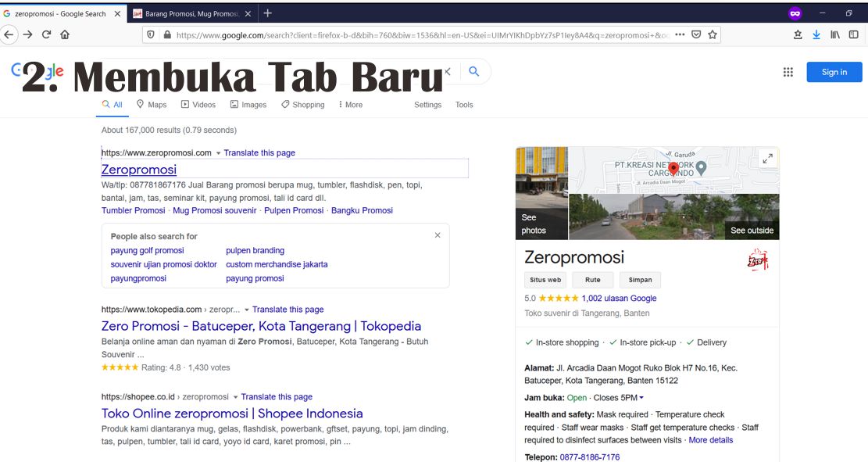Translate the zeropromosi.com page
The image size is (868, 462).
point(259,153)
